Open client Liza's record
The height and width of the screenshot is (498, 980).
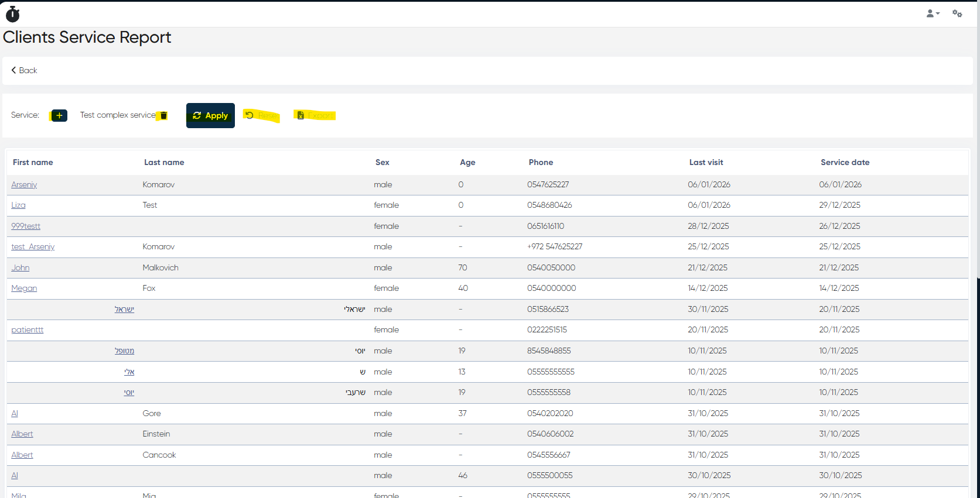tap(18, 205)
